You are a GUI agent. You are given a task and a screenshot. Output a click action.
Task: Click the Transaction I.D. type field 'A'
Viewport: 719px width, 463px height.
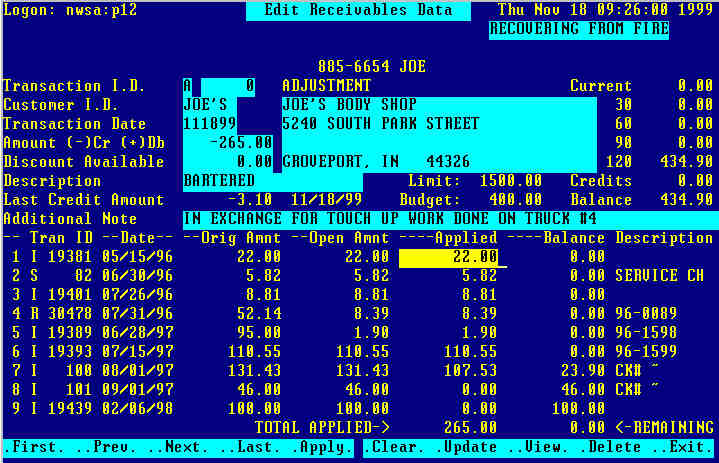[188, 86]
